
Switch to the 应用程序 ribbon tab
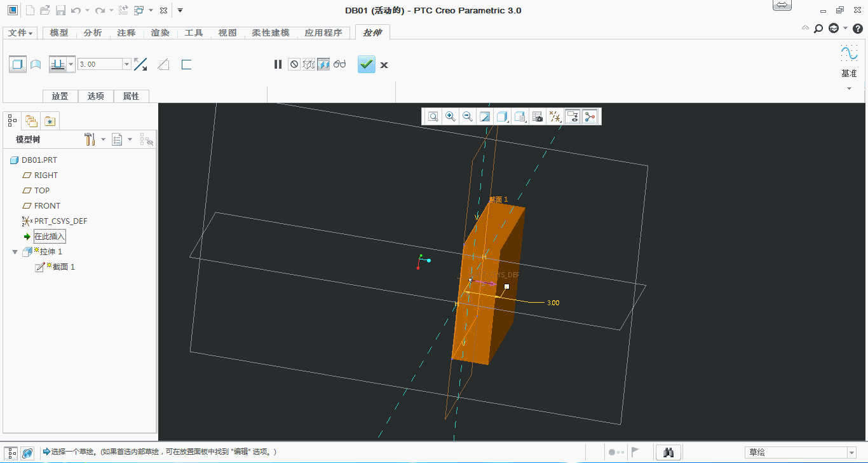[323, 33]
